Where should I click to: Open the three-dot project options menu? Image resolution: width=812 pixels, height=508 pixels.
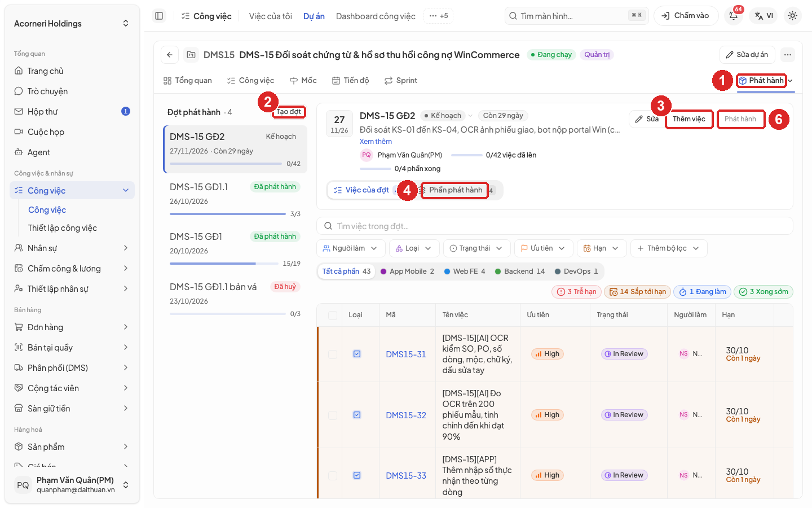(788, 55)
